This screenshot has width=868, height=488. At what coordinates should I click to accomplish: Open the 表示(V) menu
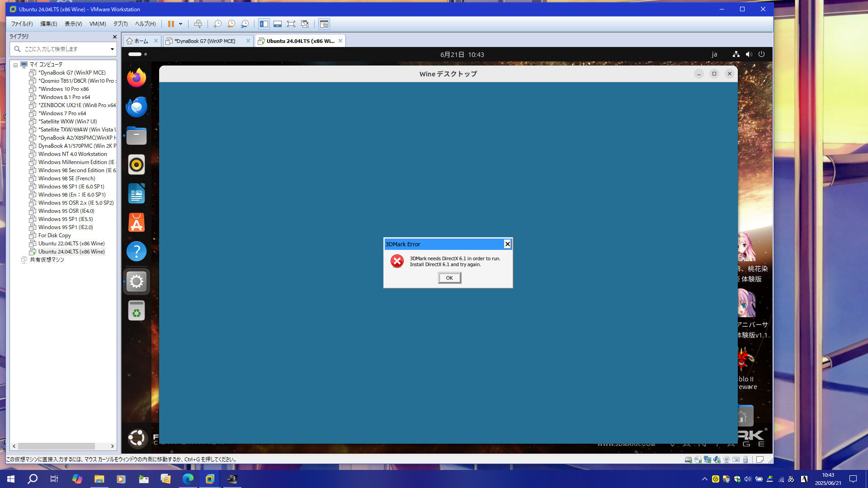pyautogui.click(x=73, y=24)
